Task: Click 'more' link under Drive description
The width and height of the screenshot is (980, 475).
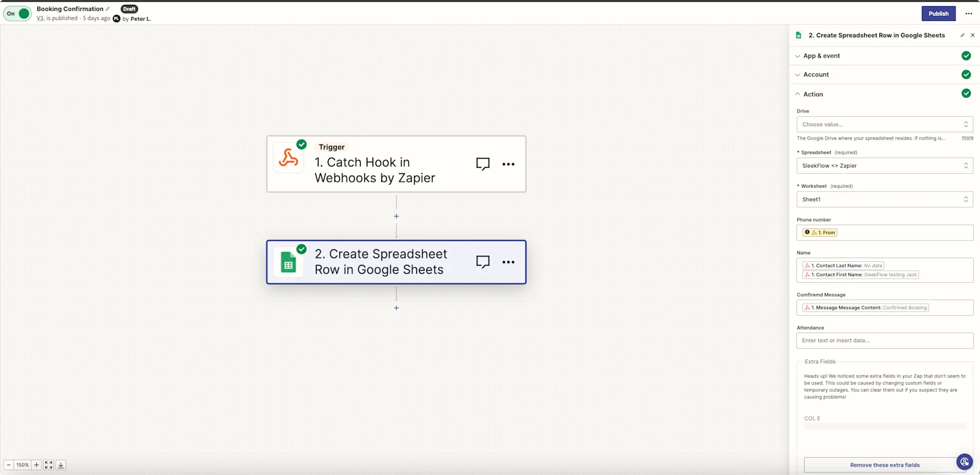Action: point(967,138)
